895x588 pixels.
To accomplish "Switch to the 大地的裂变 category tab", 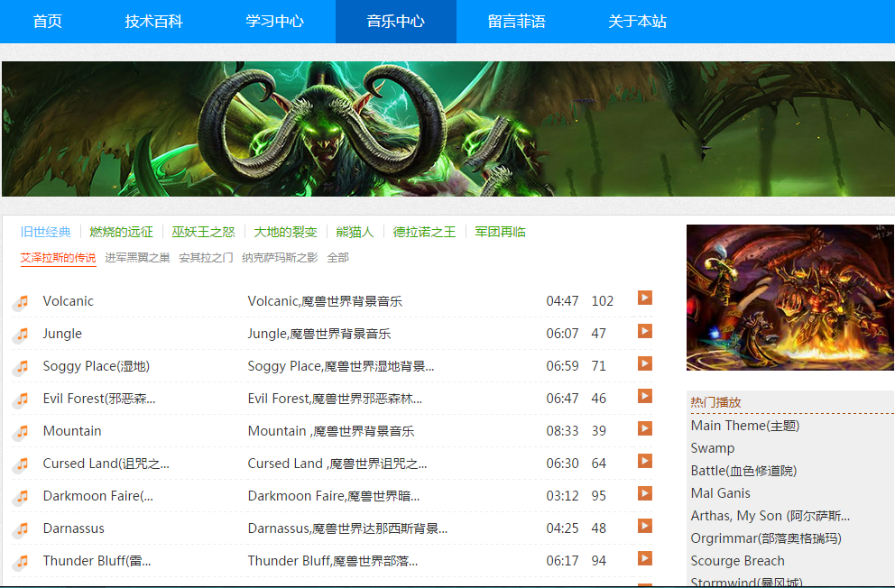I will (x=285, y=232).
